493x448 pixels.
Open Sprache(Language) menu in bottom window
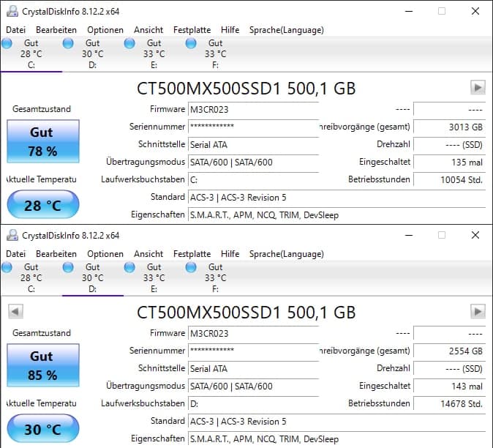(287, 254)
